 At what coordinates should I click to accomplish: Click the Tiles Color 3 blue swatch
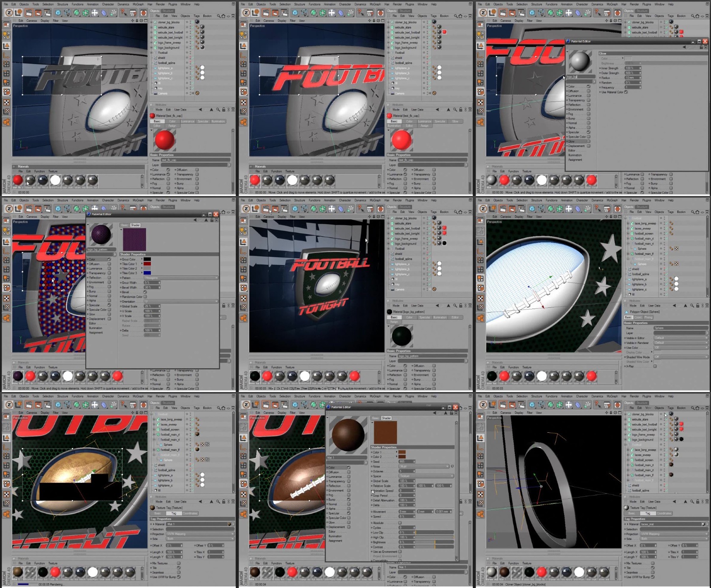tap(147, 273)
